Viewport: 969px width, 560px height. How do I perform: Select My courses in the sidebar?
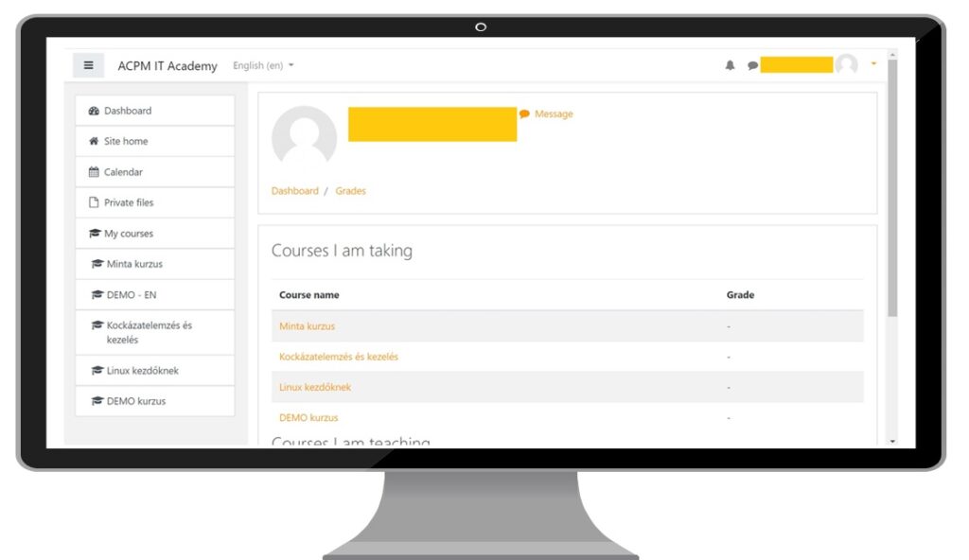click(129, 234)
